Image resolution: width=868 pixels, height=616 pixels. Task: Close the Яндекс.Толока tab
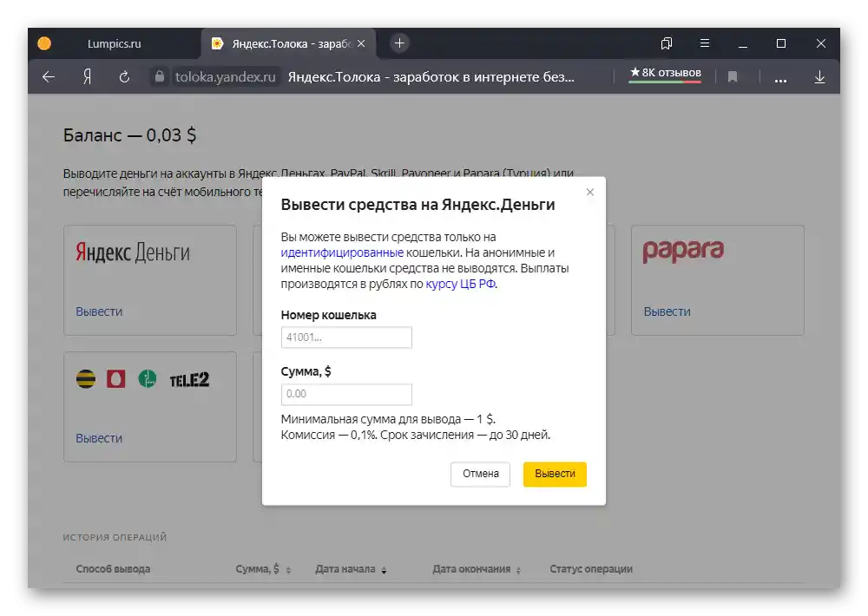coord(361,43)
